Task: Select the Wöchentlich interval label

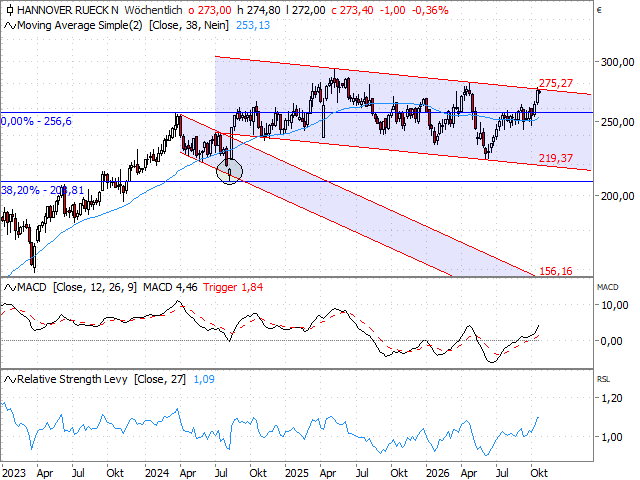Action: pos(153,10)
